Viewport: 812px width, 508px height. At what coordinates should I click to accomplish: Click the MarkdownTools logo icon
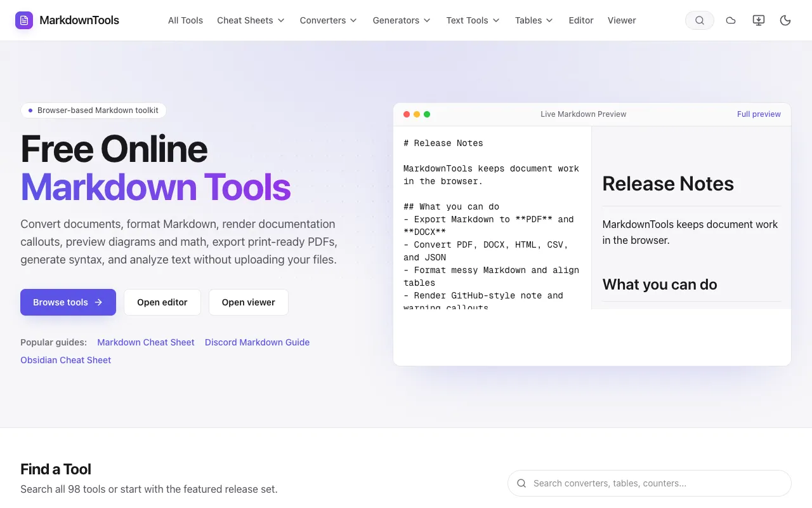pos(24,20)
